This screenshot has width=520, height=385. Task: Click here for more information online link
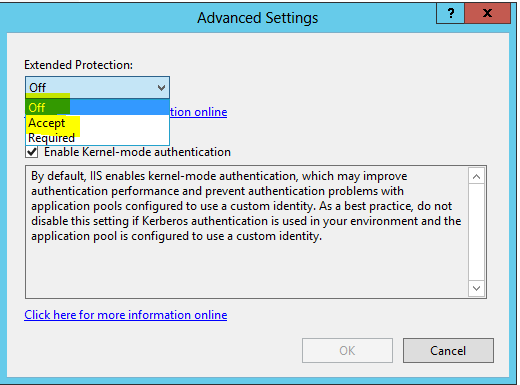[x=126, y=315]
